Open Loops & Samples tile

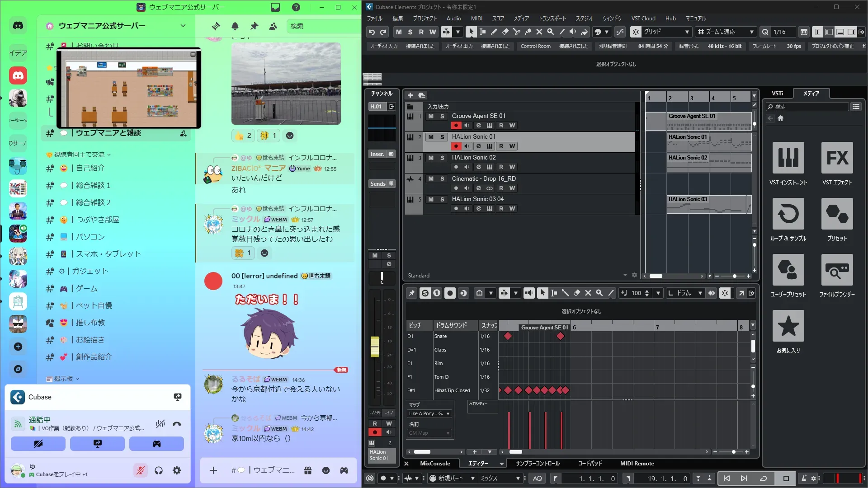click(788, 214)
